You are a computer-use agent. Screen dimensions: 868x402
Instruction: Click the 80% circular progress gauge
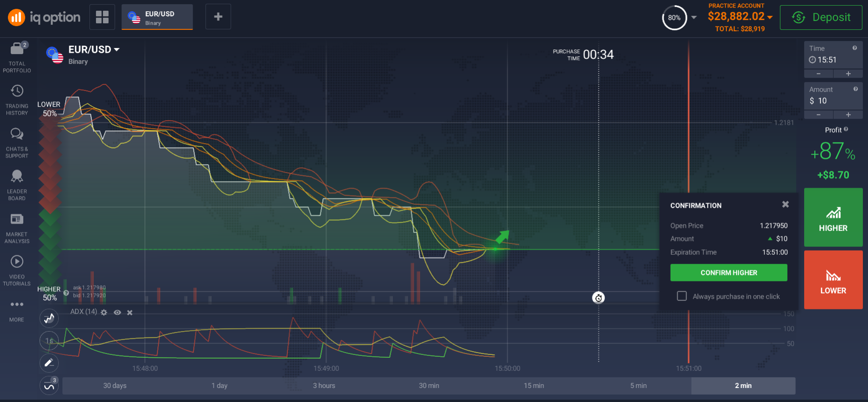tap(674, 18)
